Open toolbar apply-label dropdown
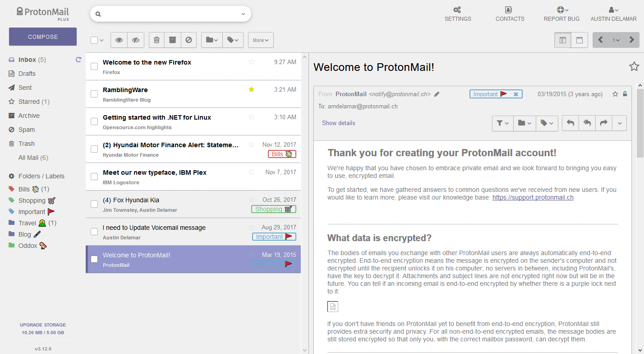Image resolution: width=644 pixels, height=354 pixels. 233,40
